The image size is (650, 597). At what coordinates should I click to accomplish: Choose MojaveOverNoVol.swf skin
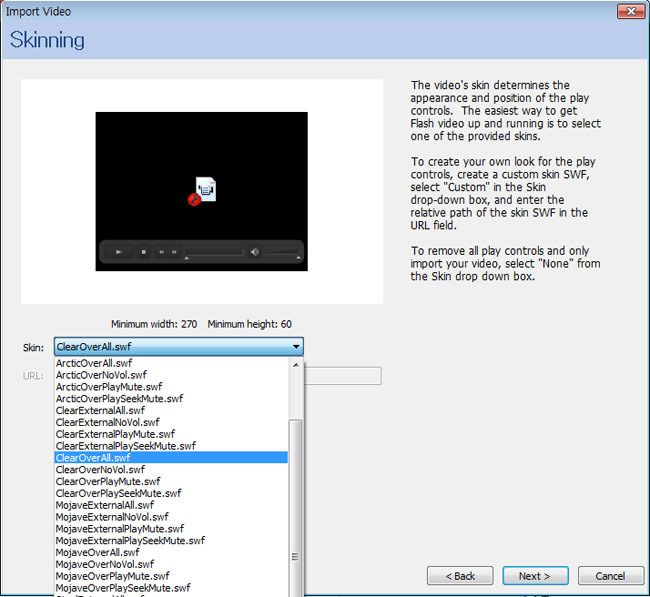point(171,564)
